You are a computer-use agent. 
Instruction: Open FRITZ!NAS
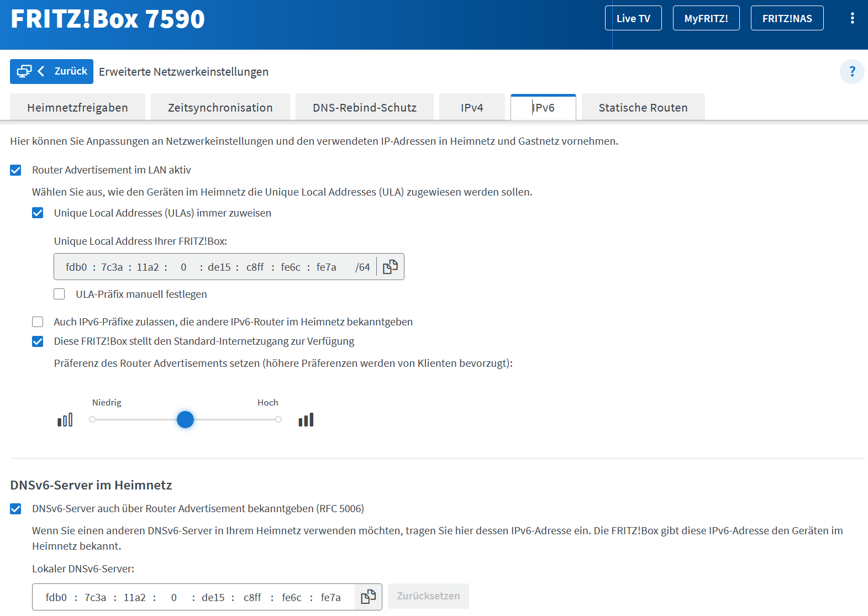click(787, 18)
